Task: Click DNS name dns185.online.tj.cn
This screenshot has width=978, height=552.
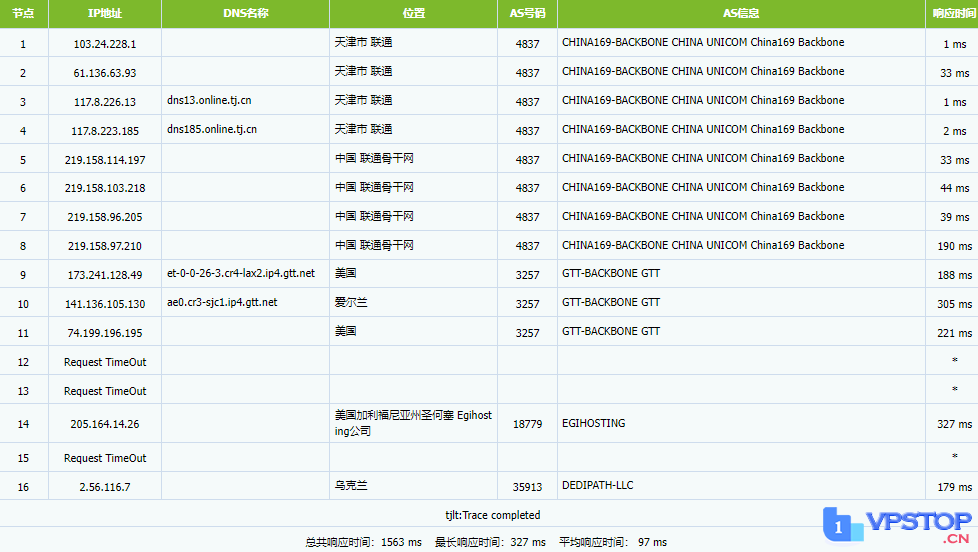Action: click(x=212, y=129)
